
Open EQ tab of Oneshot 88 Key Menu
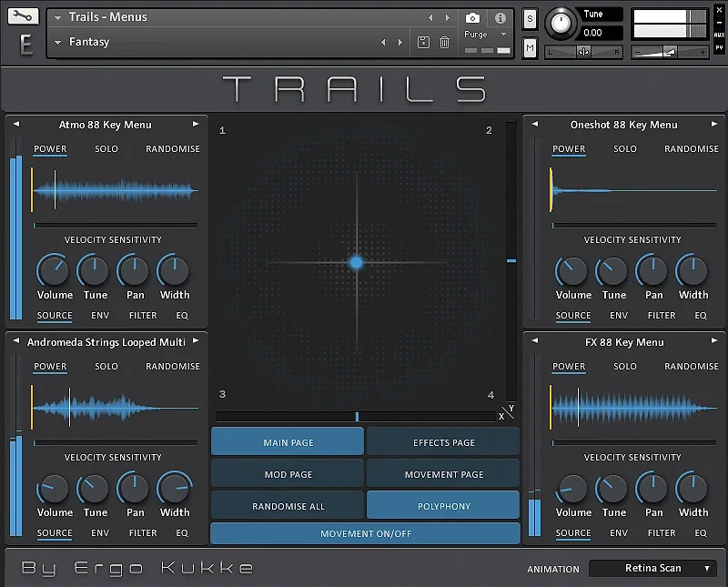pyautogui.click(x=701, y=315)
